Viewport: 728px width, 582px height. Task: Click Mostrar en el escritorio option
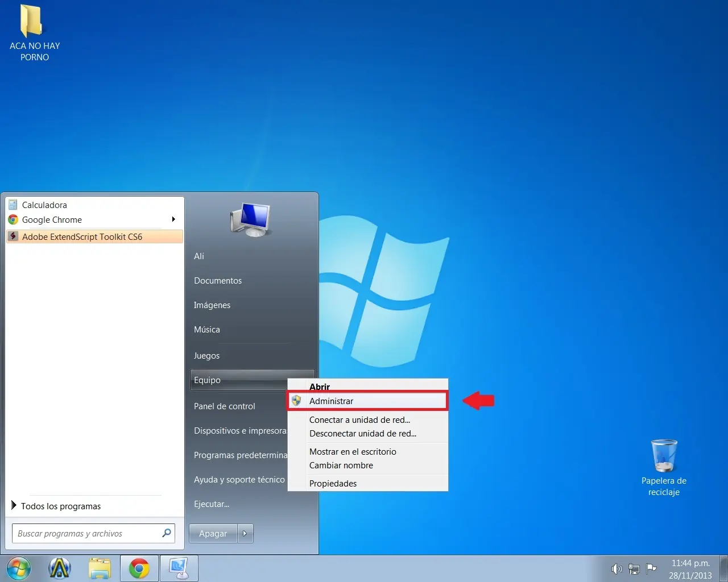tap(353, 451)
